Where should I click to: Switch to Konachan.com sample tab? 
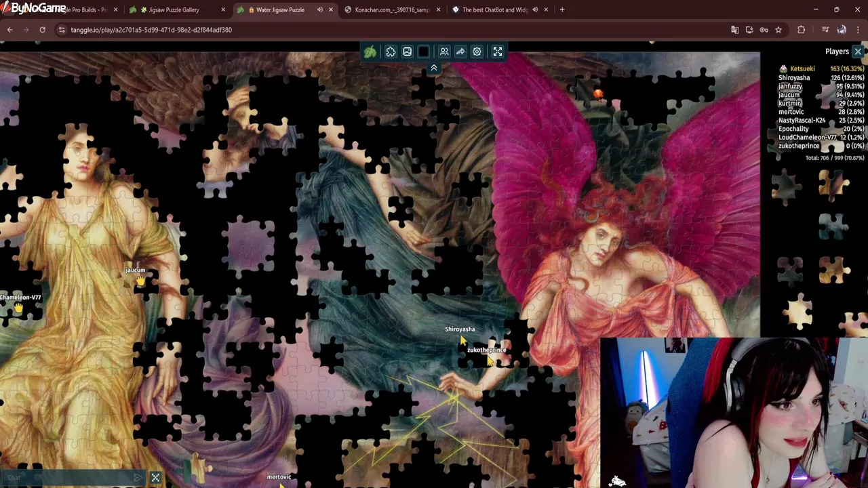pos(392,9)
